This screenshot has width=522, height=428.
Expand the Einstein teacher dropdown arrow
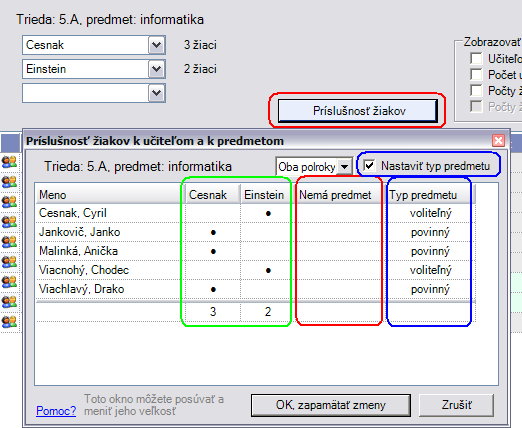click(x=157, y=69)
